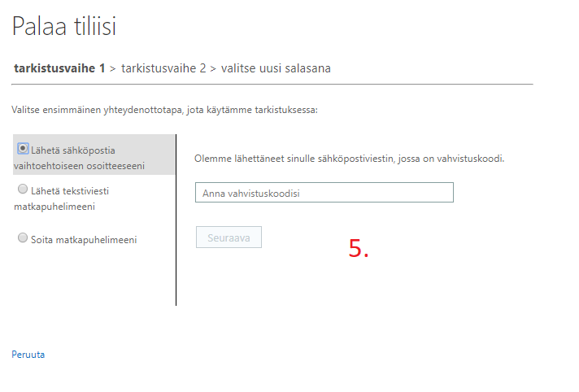Click the Soita matkapuhelimeeni label text
The height and width of the screenshot is (392, 579).
[x=84, y=239]
